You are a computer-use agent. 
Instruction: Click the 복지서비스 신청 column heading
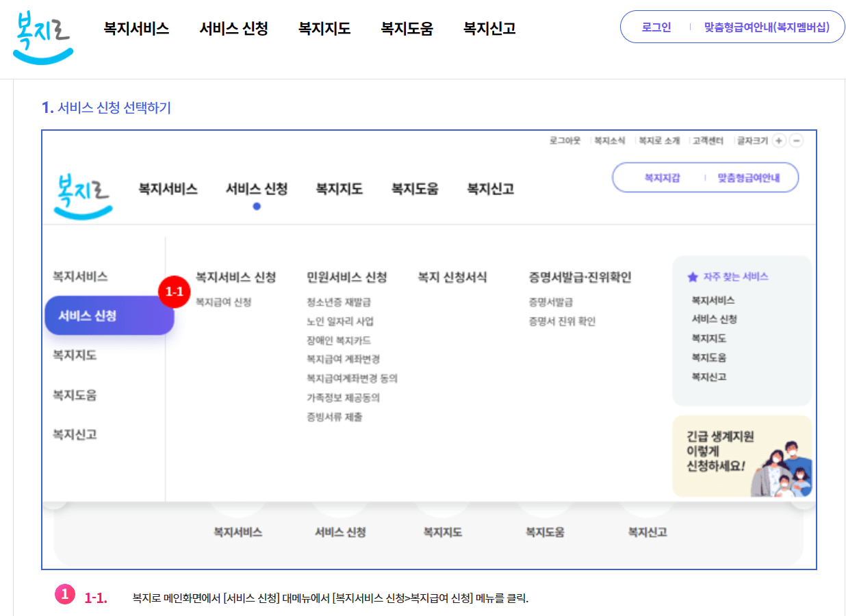(x=235, y=277)
